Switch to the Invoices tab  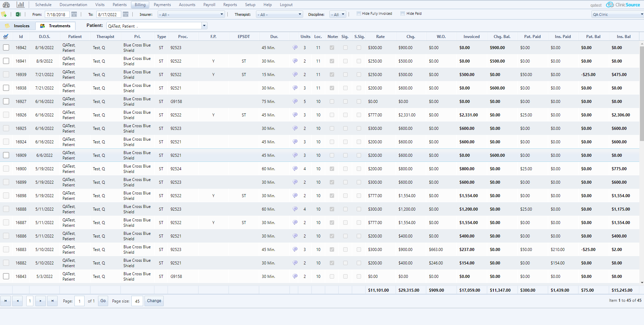click(x=22, y=26)
